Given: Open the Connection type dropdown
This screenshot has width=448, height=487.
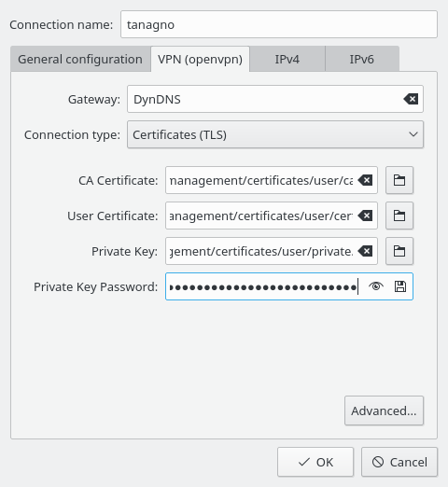Looking at the screenshot, I should point(275,134).
